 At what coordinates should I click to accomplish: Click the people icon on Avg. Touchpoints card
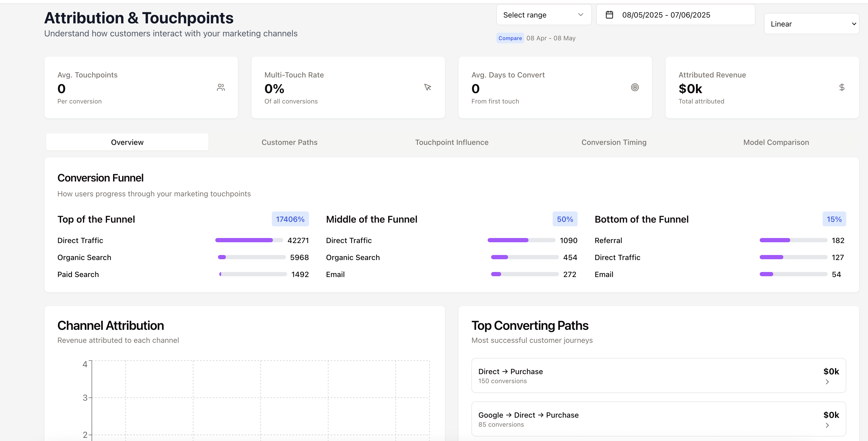click(221, 87)
